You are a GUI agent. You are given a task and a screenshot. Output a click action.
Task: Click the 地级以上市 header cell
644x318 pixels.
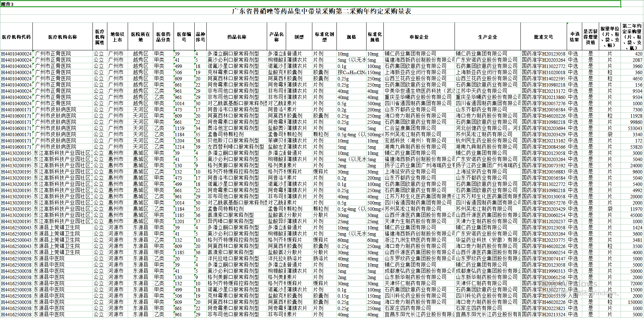click(117, 37)
